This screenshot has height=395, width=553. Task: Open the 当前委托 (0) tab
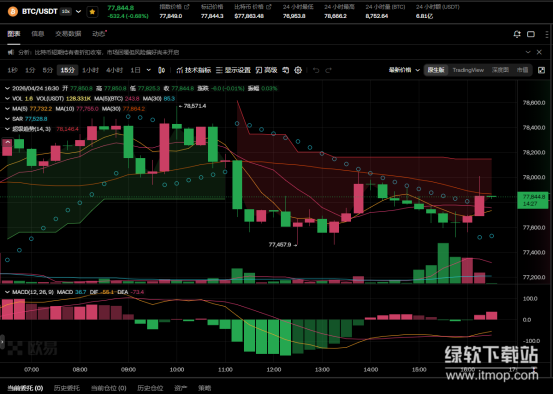(x=25, y=388)
